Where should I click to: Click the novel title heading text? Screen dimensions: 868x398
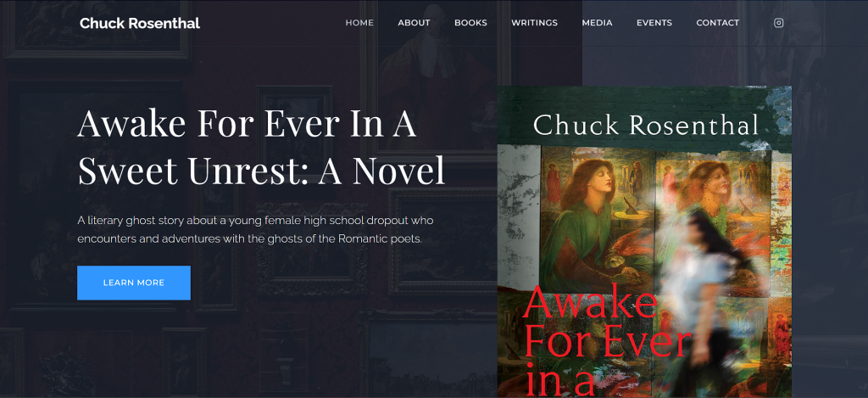click(261, 147)
